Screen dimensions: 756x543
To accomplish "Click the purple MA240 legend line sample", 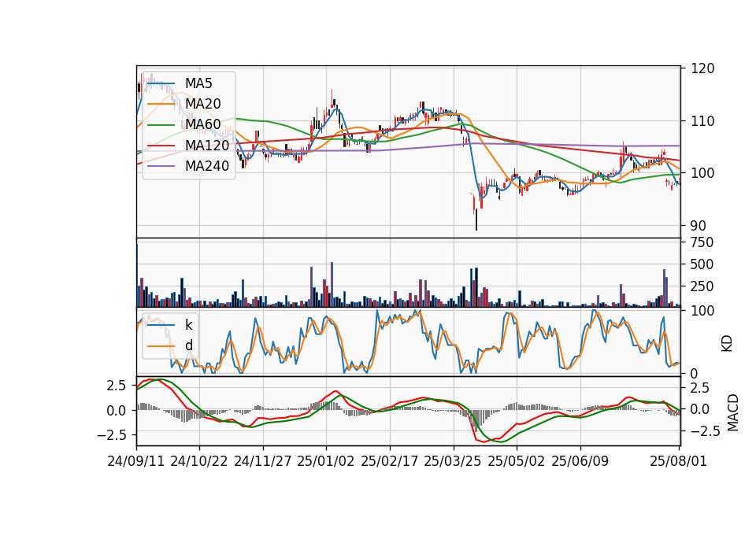I will point(161,166).
